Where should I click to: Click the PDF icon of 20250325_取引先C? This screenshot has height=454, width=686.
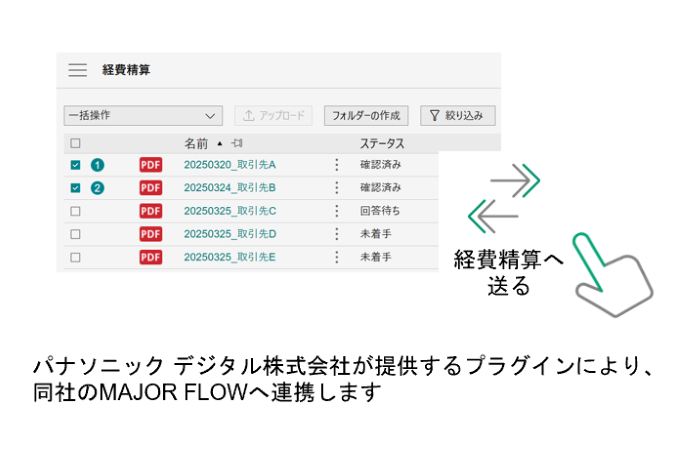150,211
